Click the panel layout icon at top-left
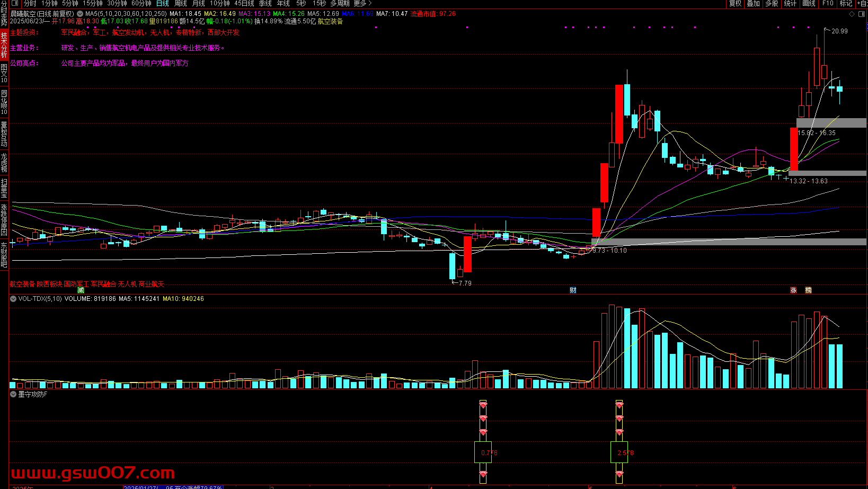 [x=15, y=3]
